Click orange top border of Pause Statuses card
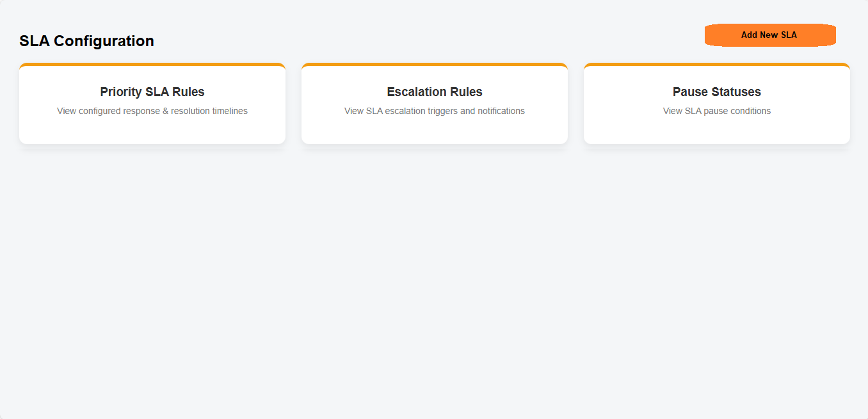Screen dimensions: 868x419 [x=717, y=65]
